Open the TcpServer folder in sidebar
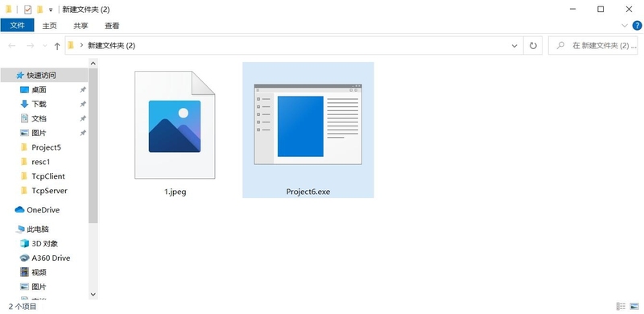This screenshot has width=644, height=314. [x=49, y=191]
